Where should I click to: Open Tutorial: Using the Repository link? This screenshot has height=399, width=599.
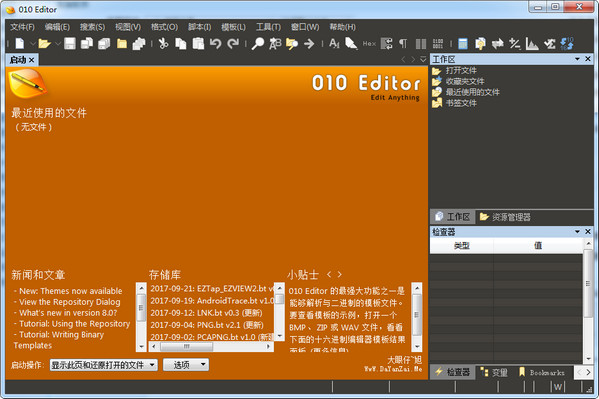click(74, 324)
